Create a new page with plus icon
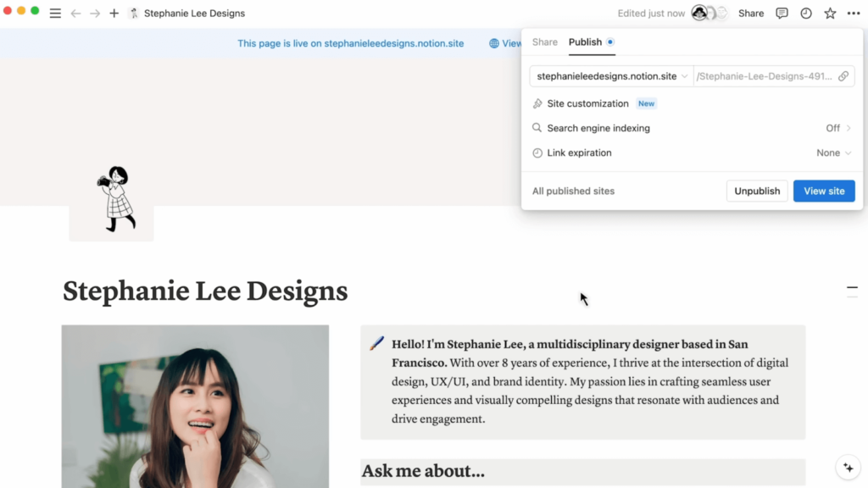Viewport: 868px width, 488px height. tap(114, 14)
